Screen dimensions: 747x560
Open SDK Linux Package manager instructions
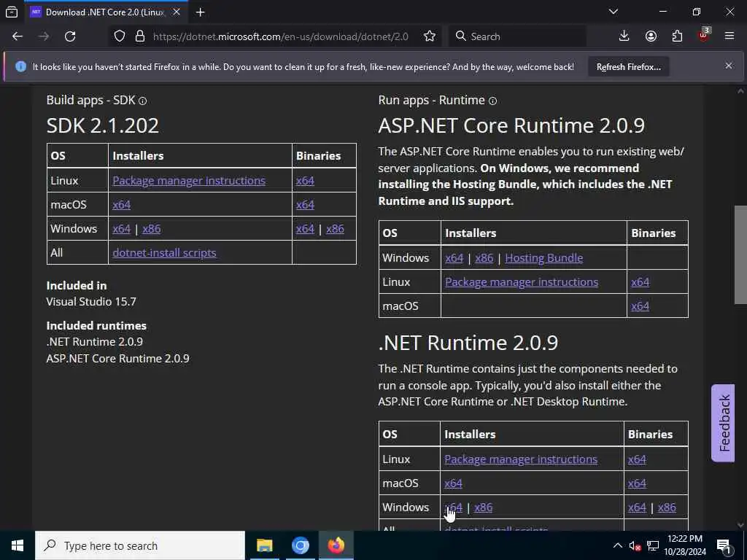point(189,181)
